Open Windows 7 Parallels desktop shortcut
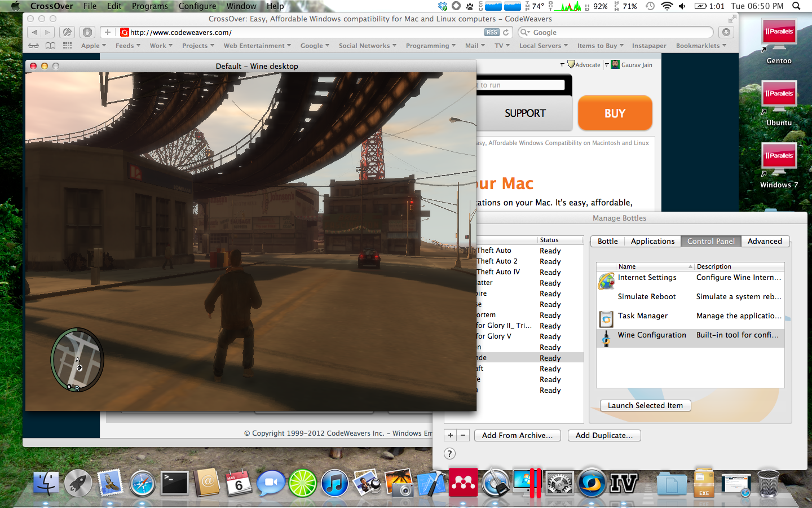812x508 pixels. point(779,165)
